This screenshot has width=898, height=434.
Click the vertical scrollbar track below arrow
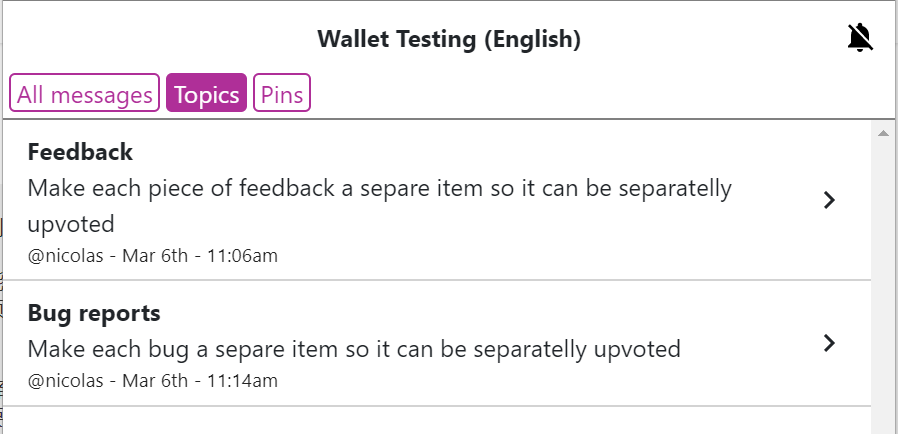coord(883,286)
